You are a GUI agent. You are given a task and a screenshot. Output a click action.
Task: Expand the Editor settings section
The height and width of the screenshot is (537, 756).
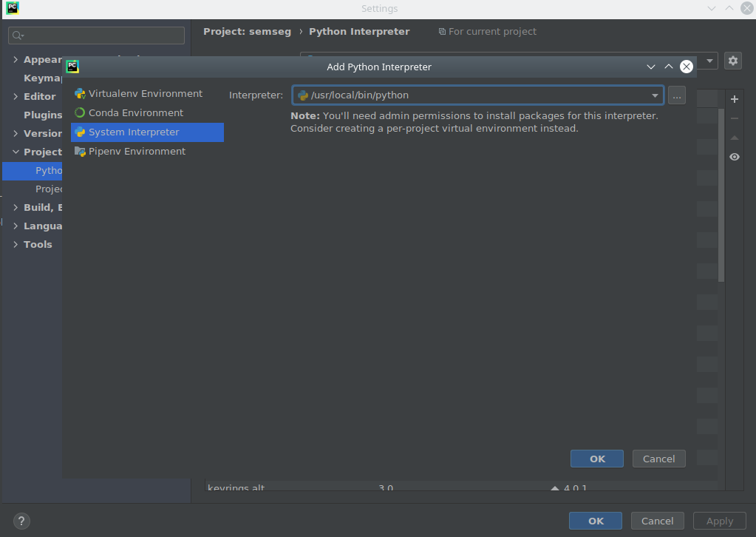(16, 96)
